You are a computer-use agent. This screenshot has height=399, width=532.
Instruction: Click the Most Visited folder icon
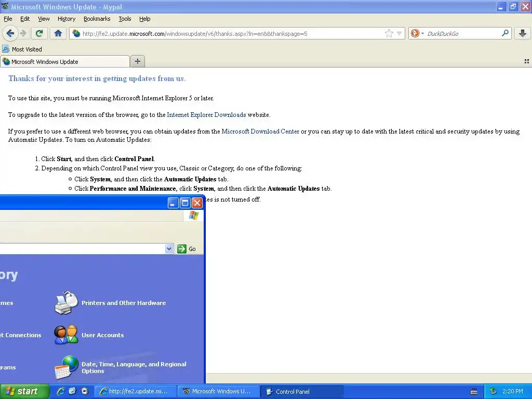[6, 49]
